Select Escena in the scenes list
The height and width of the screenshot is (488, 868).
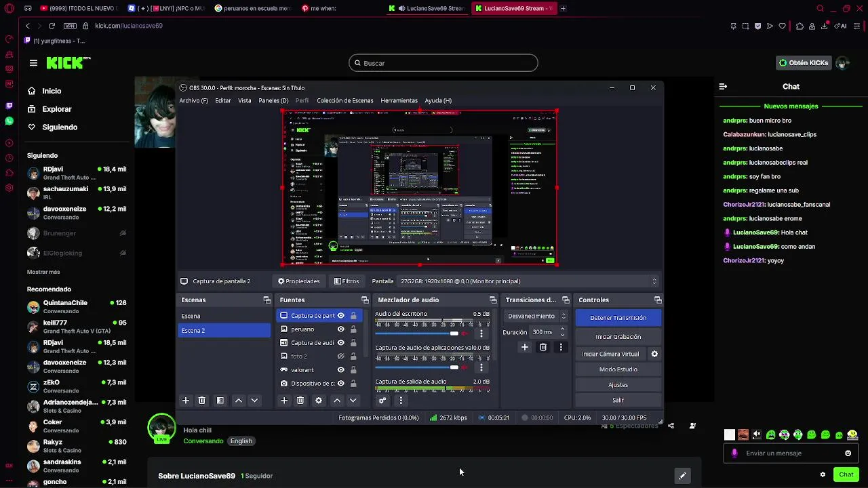coord(224,316)
